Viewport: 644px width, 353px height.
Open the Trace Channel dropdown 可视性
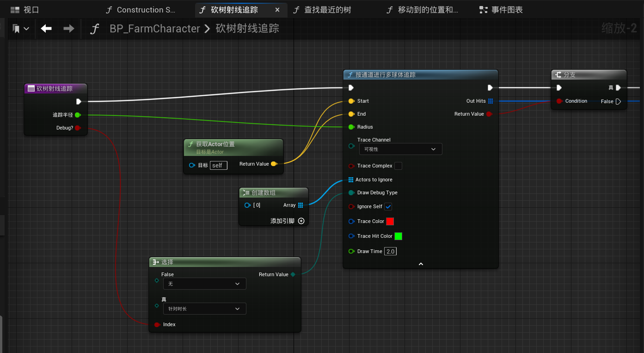pos(400,149)
